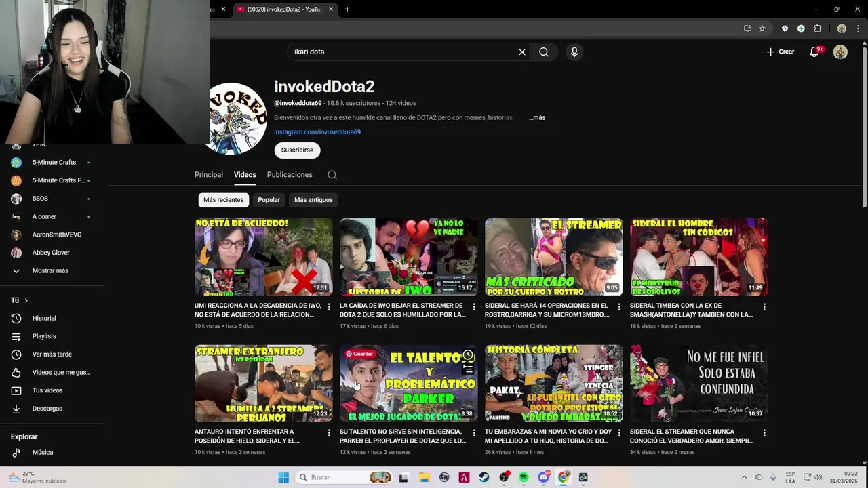Click the Crear button
The width and height of the screenshot is (868, 488).
tap(780, 52)
